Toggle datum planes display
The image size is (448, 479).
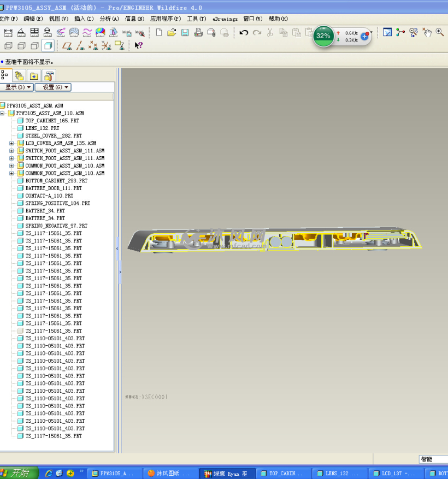67,46
